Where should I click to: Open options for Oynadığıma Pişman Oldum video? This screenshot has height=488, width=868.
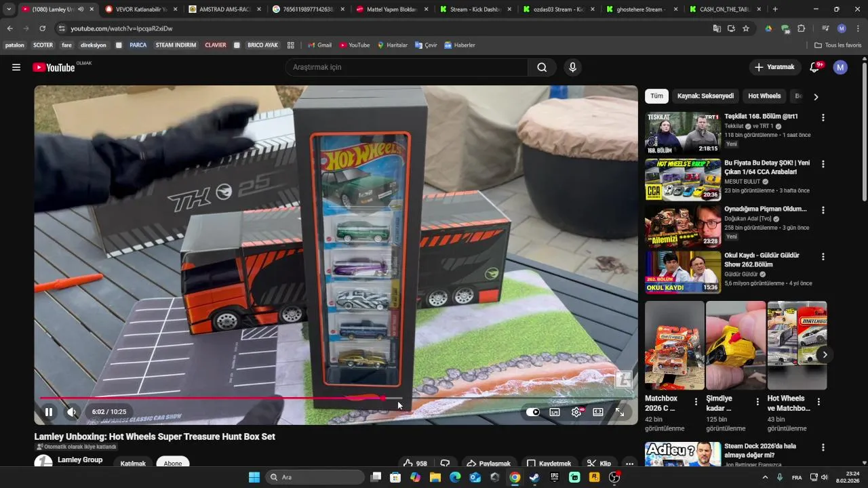coord(823,210)
